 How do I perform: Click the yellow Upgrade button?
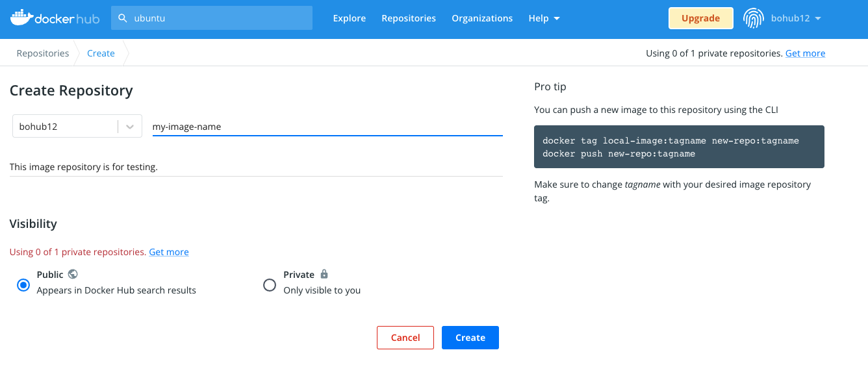click(x=700, y=18)
